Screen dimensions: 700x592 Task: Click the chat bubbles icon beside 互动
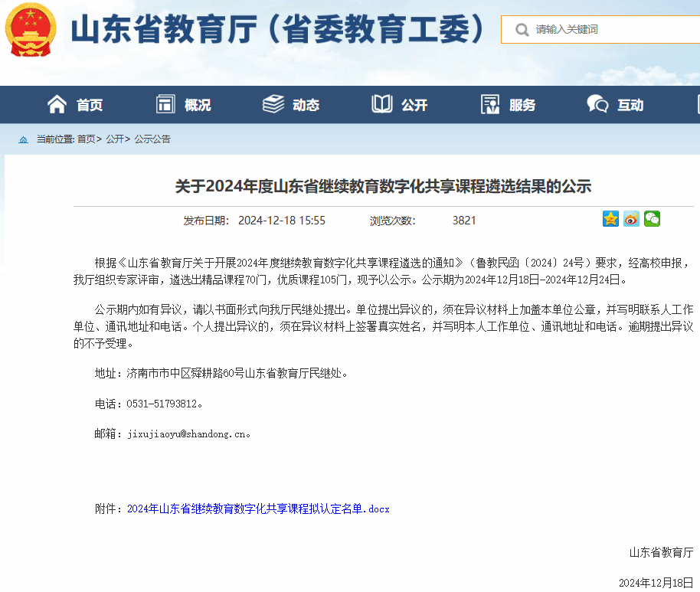click(597, 104)
